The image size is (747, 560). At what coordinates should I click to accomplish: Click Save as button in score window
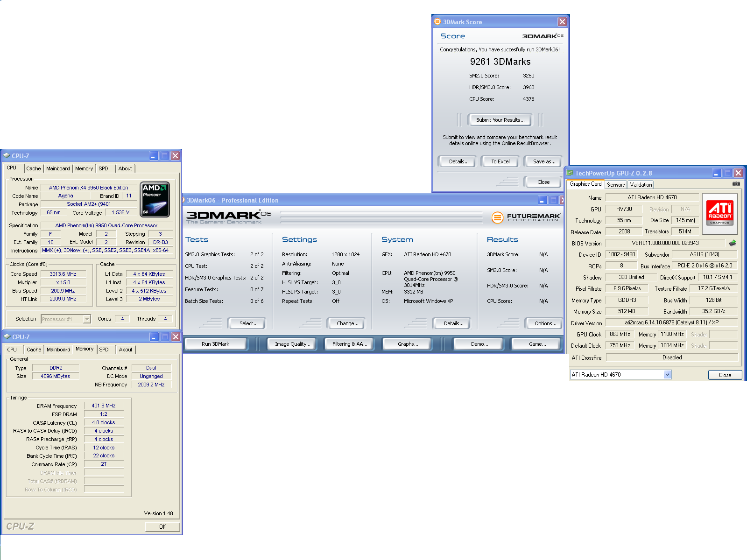click(544, 161)
